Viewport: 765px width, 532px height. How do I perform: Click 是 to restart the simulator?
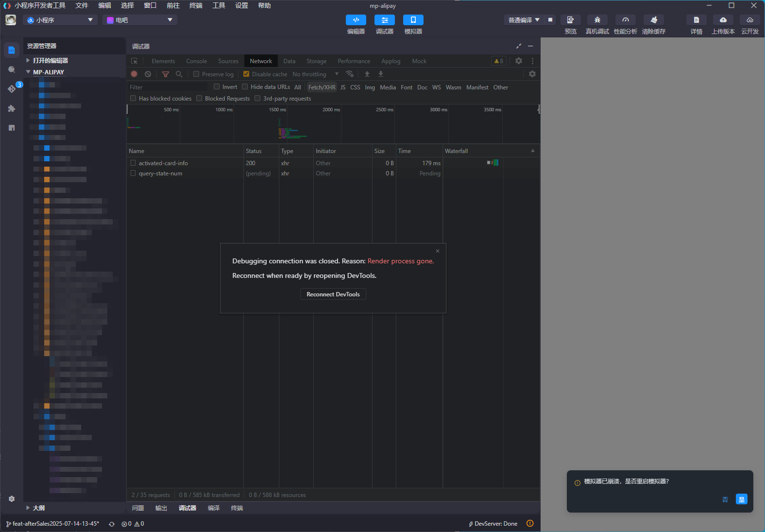[741, 499]
